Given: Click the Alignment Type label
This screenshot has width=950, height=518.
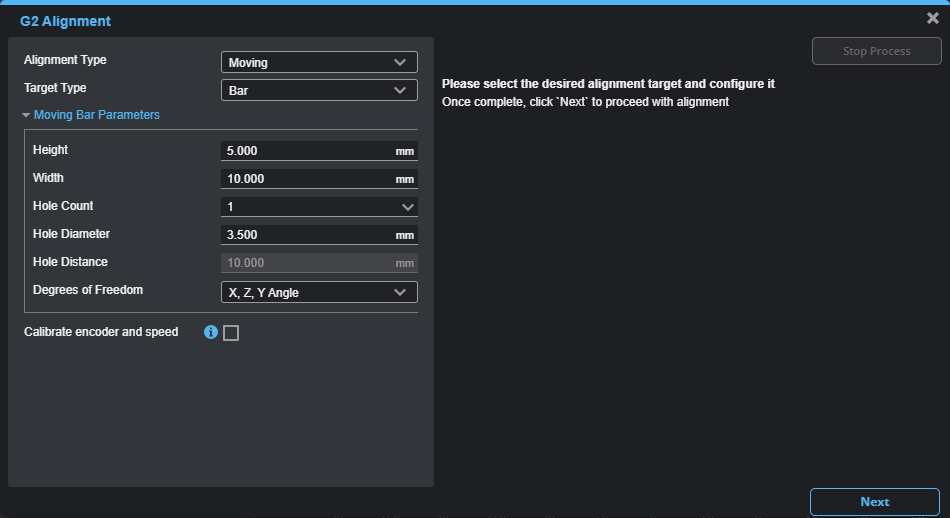Looking at the screenshot, I should click(65, 60).
